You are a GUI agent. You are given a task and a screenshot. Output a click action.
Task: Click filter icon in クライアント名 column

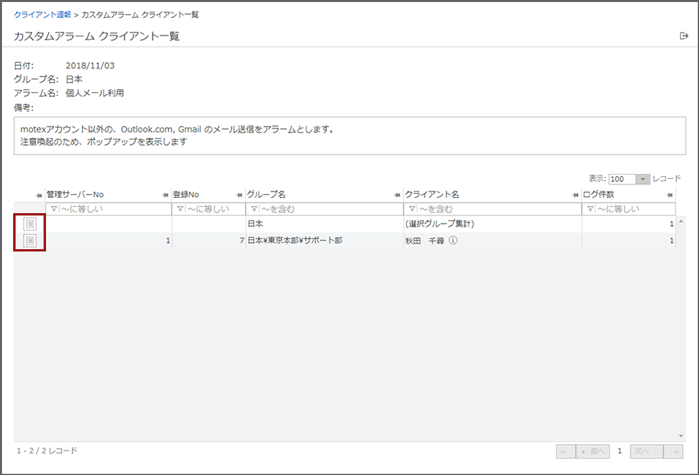coord(410,209)
